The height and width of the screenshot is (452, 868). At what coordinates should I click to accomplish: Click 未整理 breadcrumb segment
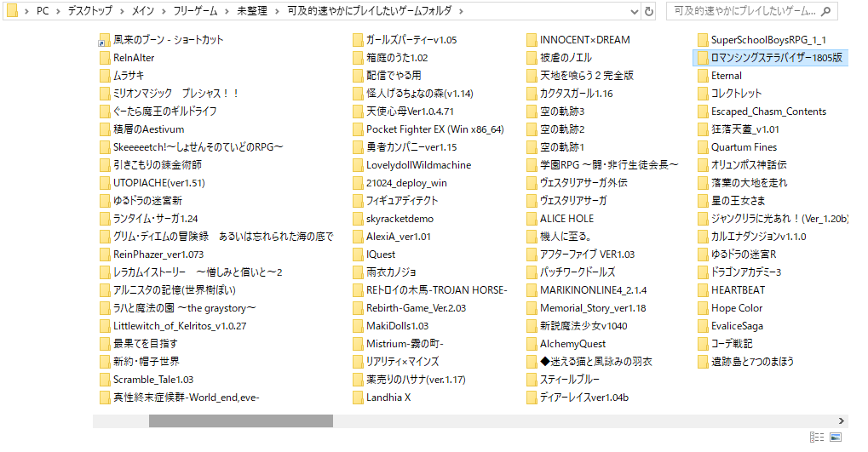tap(252, 11)
